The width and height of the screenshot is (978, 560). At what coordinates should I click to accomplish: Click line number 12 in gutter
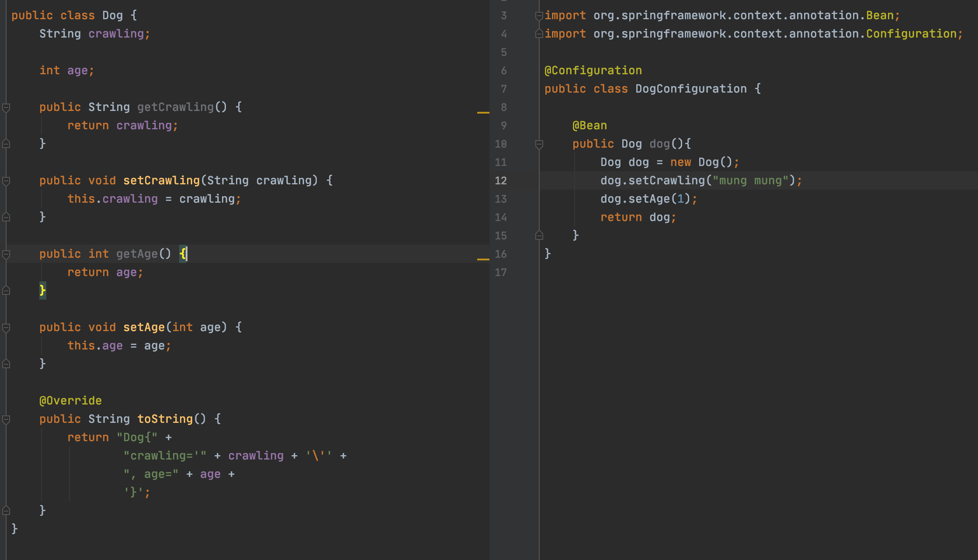point(501,180)
